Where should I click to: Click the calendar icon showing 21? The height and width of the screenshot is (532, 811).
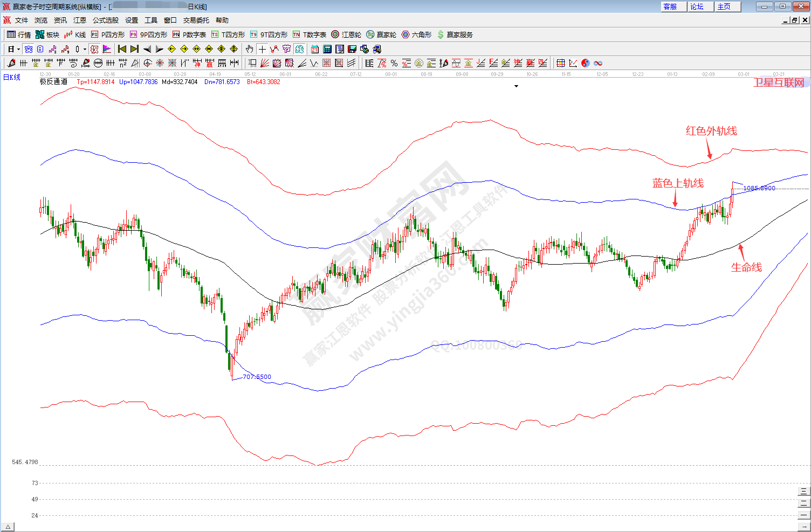pyautogui.click(x=315, y=49)
